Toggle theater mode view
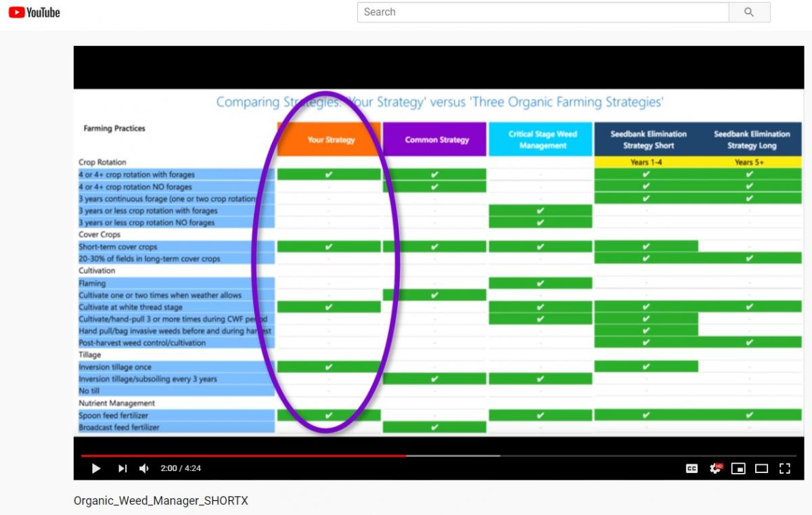 point(761,468)
